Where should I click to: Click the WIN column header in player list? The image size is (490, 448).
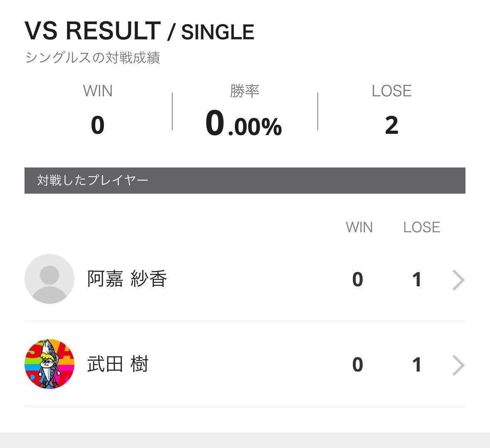pos(359,227)
